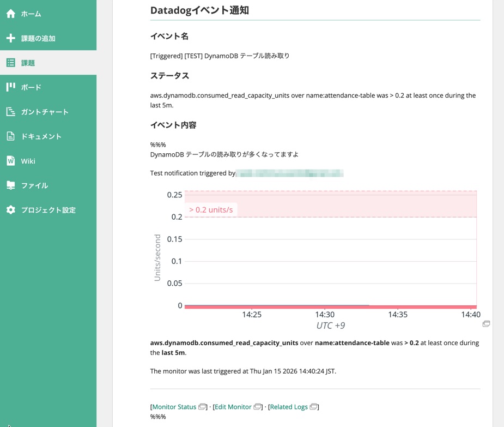Viewport: 504px width, 427px height.
Task: Click the [Triggered] [TEST] DynamoDB event name text
Action: click(x=220, y=55)
